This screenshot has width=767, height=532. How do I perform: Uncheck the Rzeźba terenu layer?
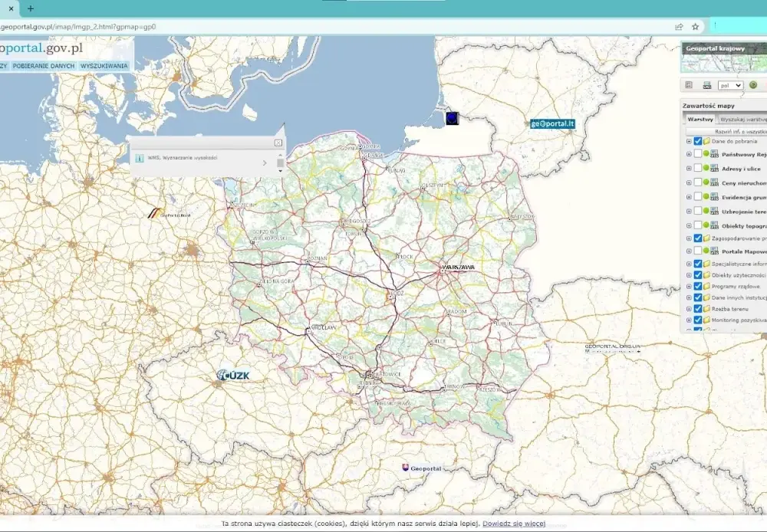698,309
